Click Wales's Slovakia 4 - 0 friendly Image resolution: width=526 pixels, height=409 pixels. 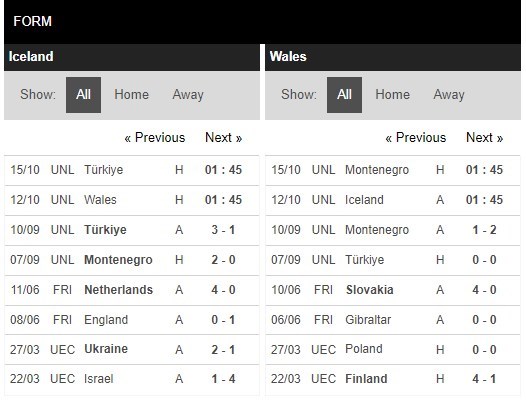(392, 290)
